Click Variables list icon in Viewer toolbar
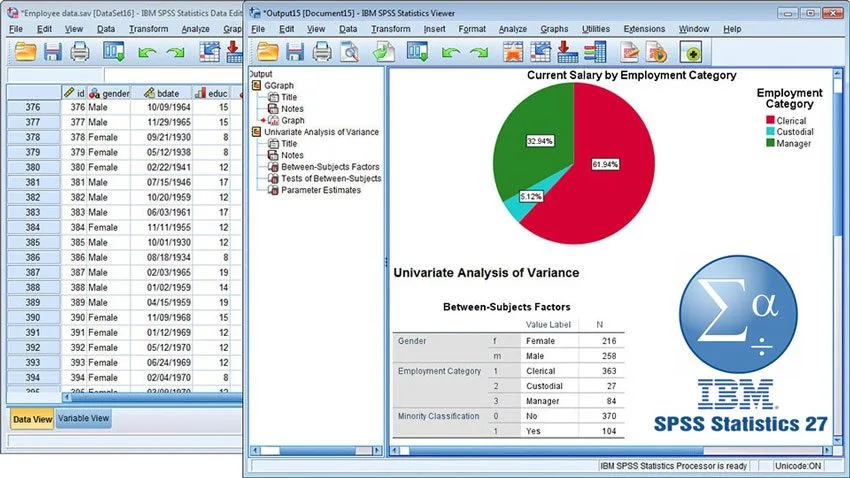850x478 pixels. point(595,52)
